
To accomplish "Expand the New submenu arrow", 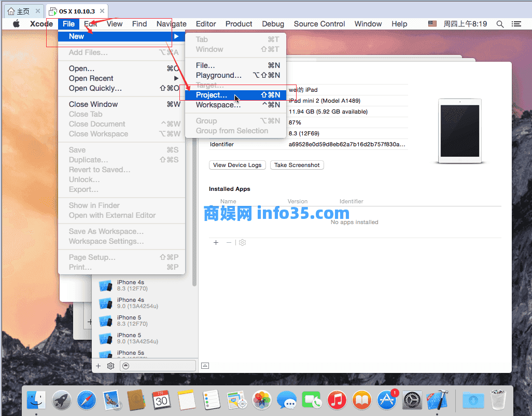I will click(x=176, y=36).
